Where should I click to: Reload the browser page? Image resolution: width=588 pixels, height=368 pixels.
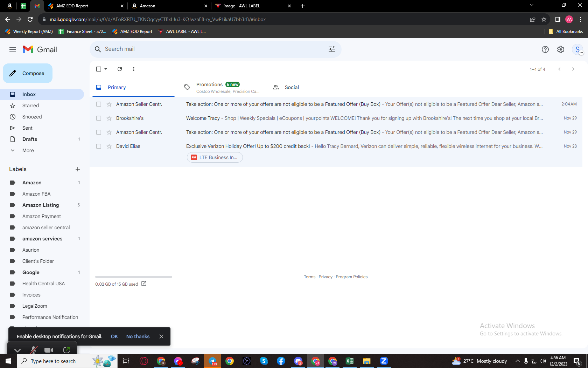click(x=30, y=19)
